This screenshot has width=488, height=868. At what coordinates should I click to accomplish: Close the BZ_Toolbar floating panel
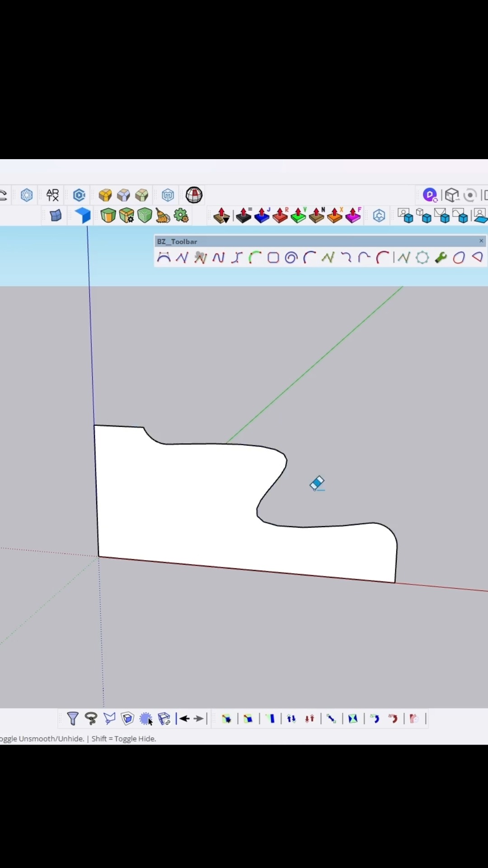(x=481, y=241)
